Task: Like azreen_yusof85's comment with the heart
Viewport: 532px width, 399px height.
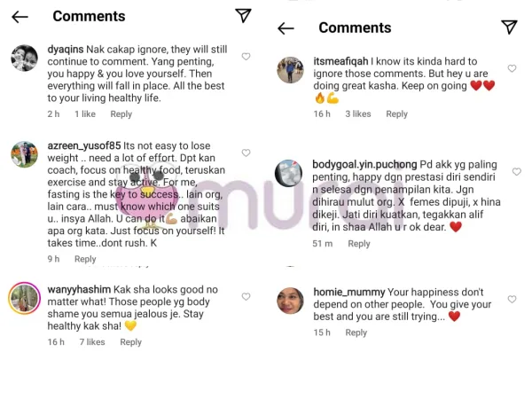Action: click(246, 148)
